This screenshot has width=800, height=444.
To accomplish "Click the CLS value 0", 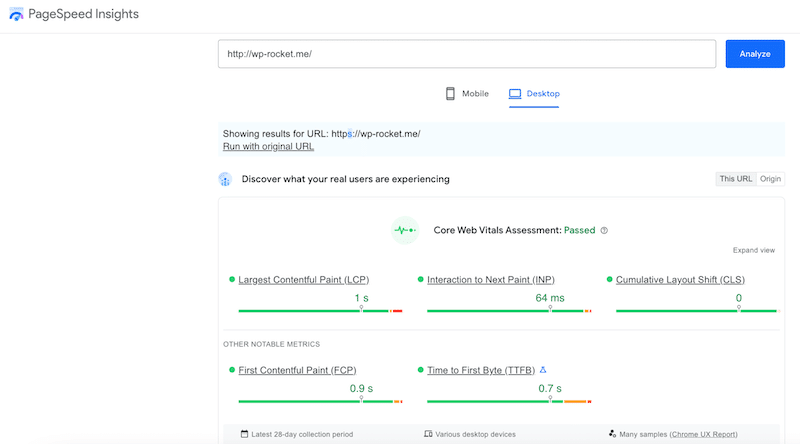I will click(739, 298).
